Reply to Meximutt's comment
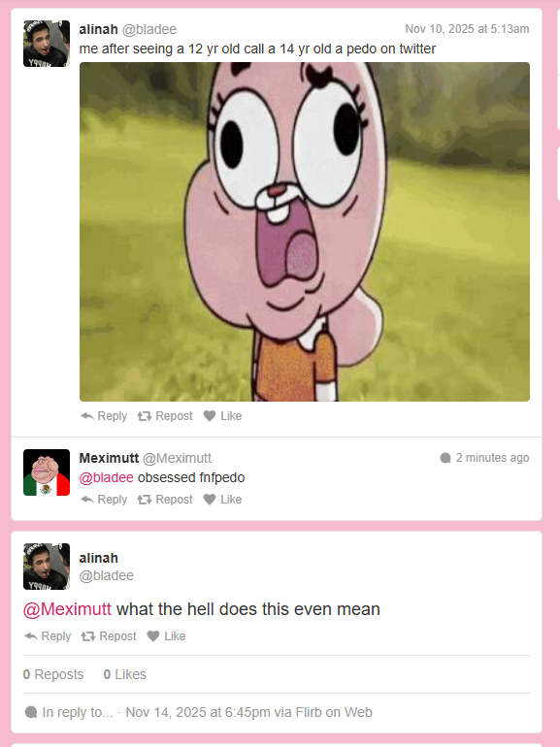 104,500
